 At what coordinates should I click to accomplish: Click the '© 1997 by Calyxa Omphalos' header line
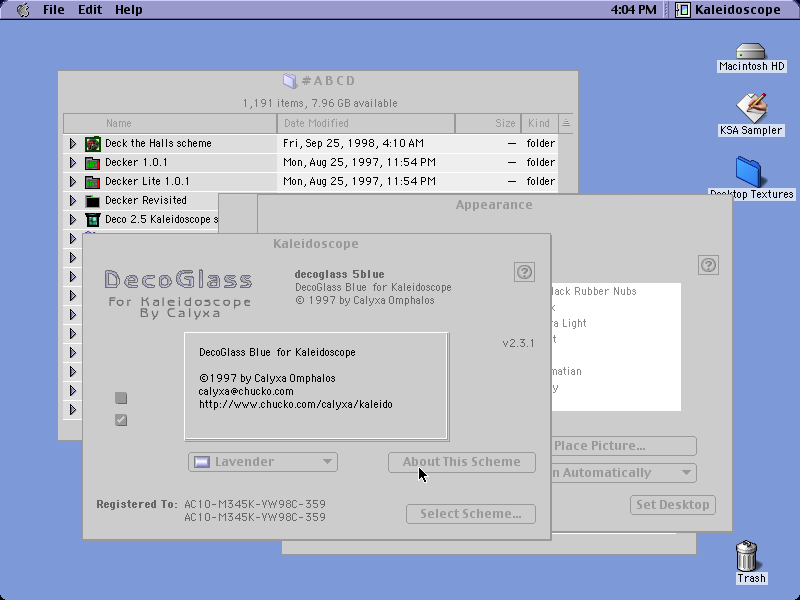(365, 301)
